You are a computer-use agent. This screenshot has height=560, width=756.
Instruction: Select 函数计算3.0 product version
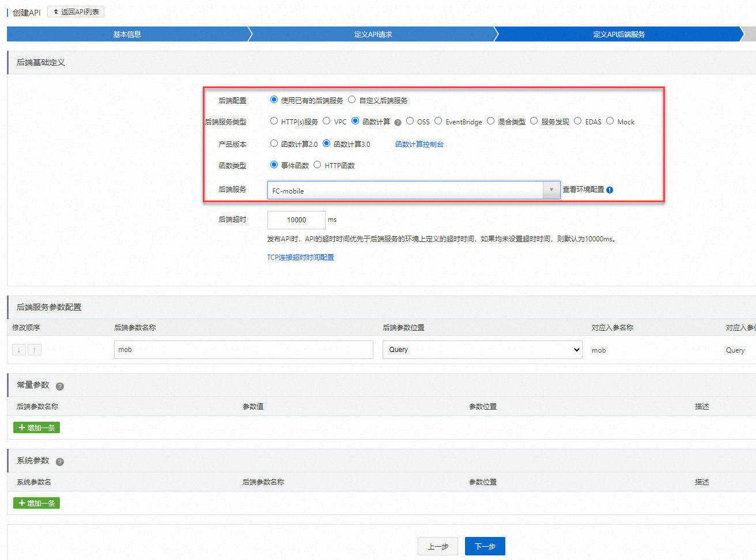[x=326, y=143]
